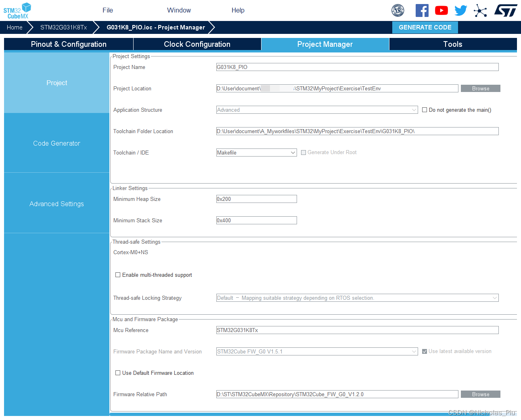Open the YouTube icon link
521x420 pixels.
pyautogui.click(x=441, y=10)
